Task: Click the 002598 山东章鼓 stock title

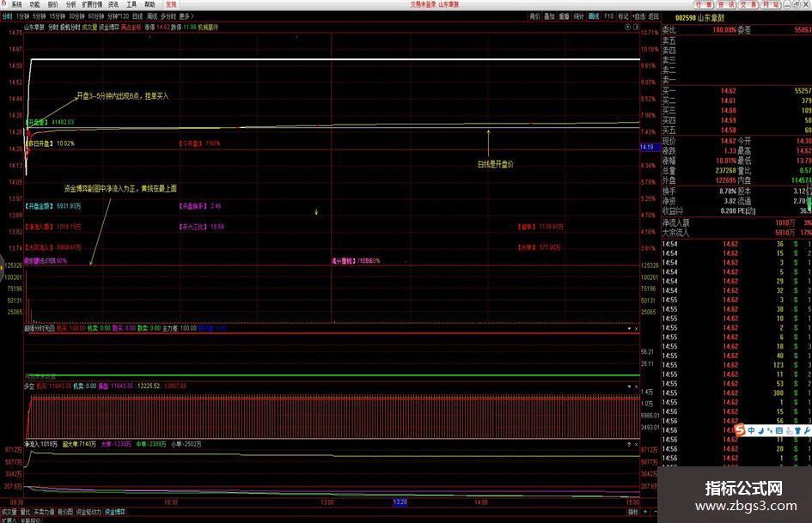Action: click(x=700, y=18)
